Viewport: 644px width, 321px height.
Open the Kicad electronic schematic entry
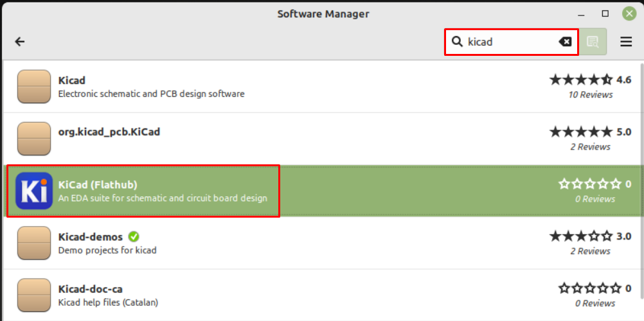click(321, 87)
